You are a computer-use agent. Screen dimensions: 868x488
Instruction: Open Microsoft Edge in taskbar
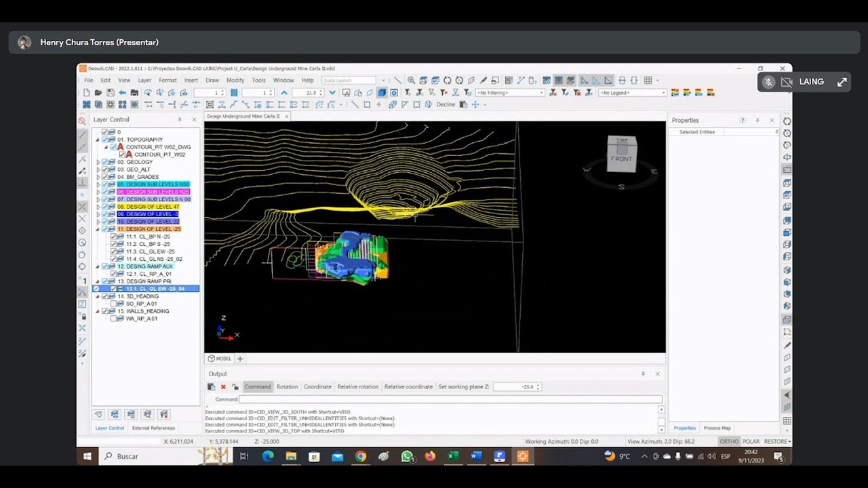[x=268, y=456]
